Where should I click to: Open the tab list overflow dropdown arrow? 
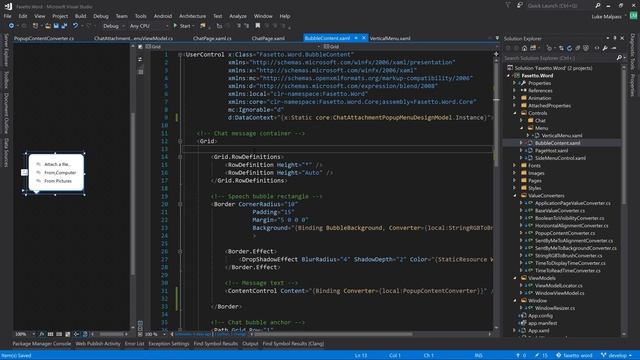point(497,38)
